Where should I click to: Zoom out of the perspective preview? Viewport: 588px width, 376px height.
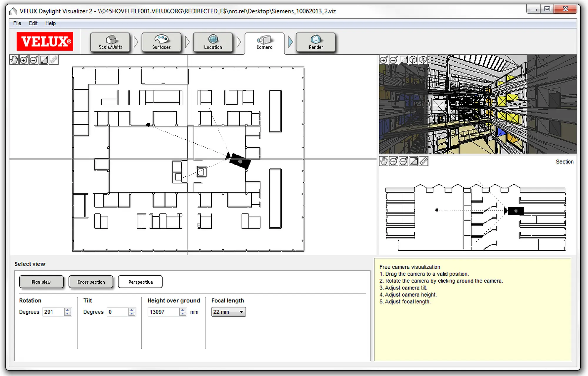394,60
